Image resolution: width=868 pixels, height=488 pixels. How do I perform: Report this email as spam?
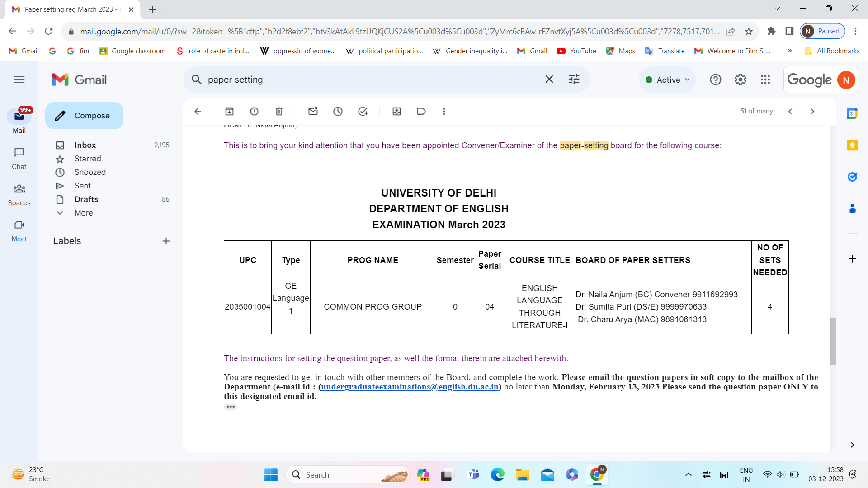[254, 111]
